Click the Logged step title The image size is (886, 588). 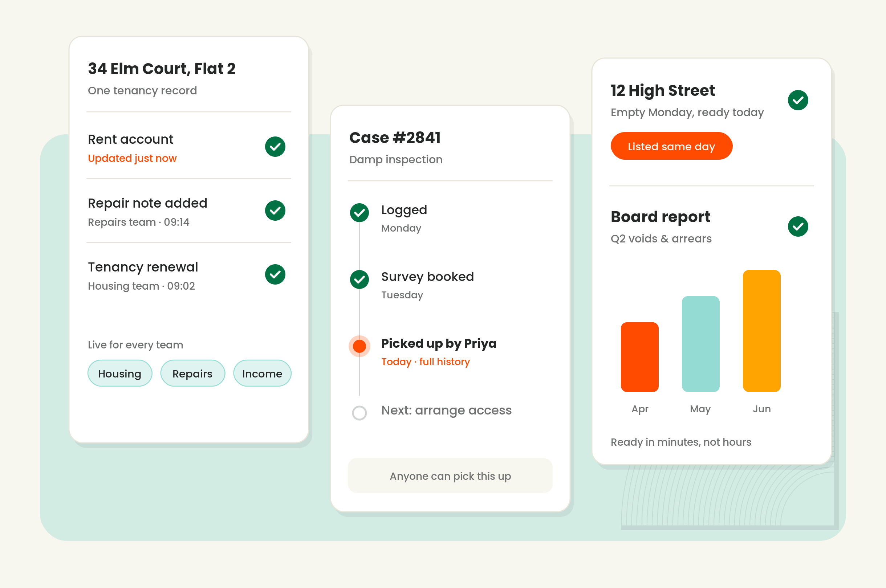[x=404, y=210]
